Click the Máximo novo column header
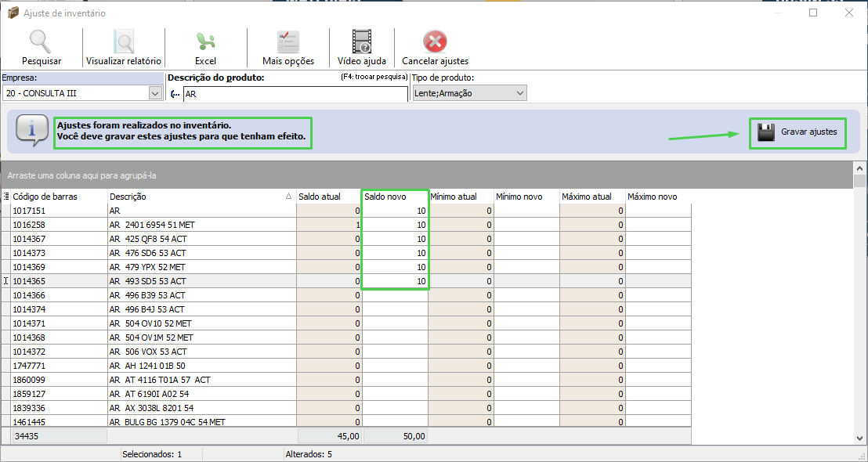The image size is (868, 462). pyautogui.click(x=658, y=197)
